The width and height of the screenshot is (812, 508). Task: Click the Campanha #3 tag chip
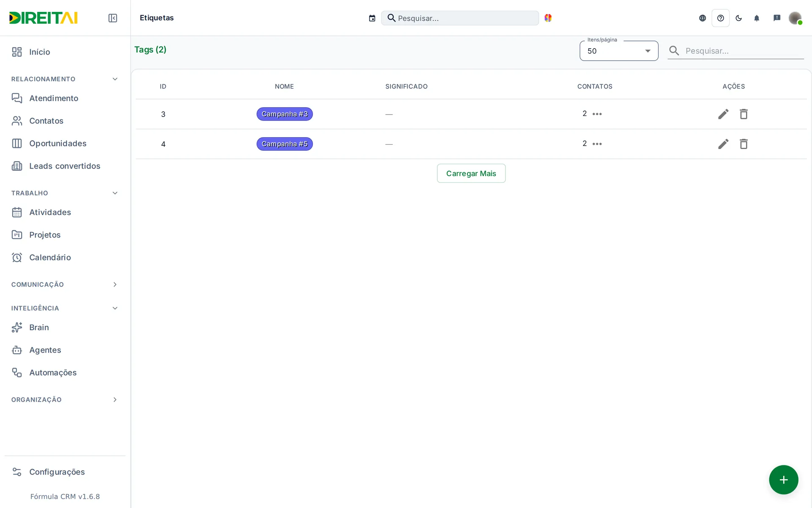[x=285, y=114]
